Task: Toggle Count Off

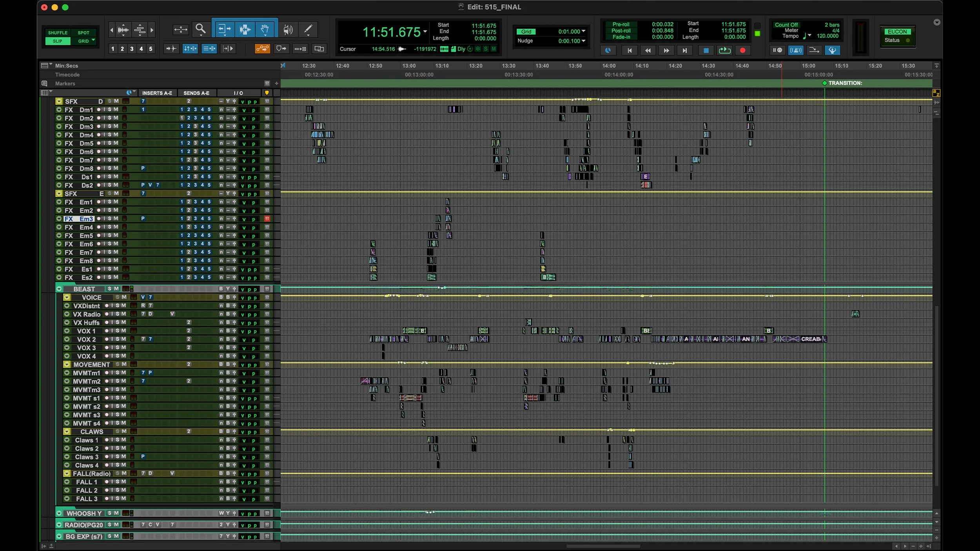Action: pos(786,25)
